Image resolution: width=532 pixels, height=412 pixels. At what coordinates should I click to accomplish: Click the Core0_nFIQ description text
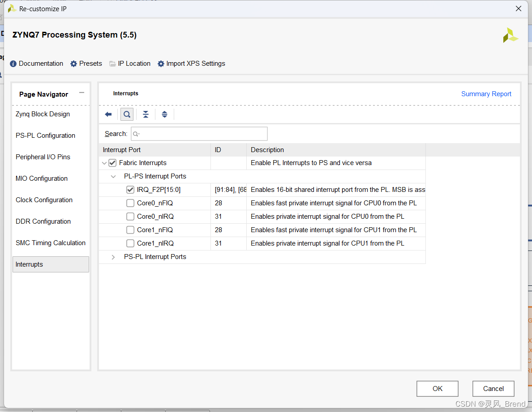tap(334, 203)
